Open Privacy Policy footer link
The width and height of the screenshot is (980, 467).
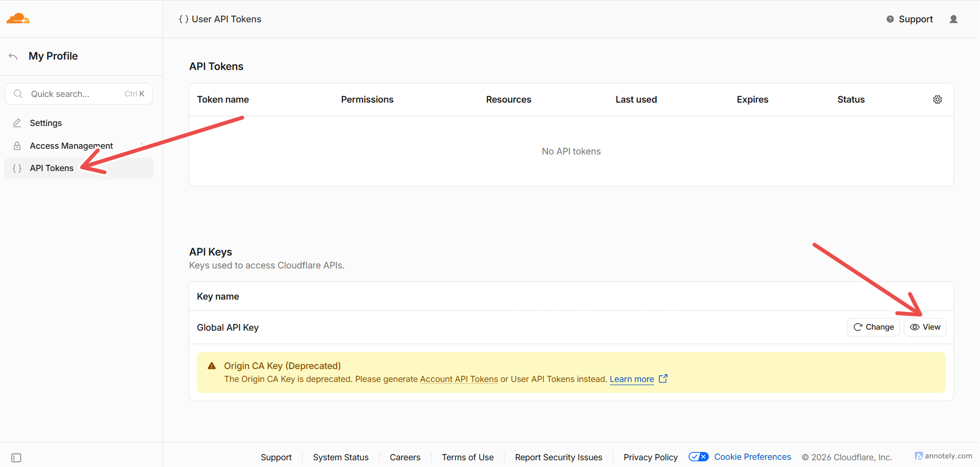[651, 457]
